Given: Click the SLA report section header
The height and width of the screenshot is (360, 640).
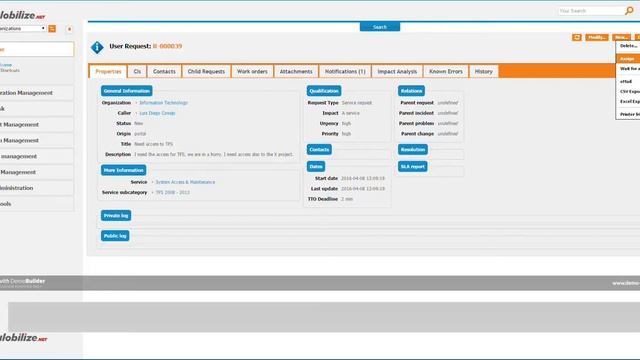Looking at the screenshot, I should click(x=413, y=167).
